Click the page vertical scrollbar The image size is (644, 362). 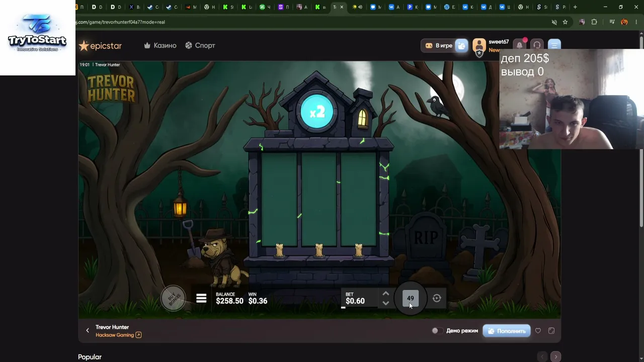pyautogui.click(x=640, y=131)
